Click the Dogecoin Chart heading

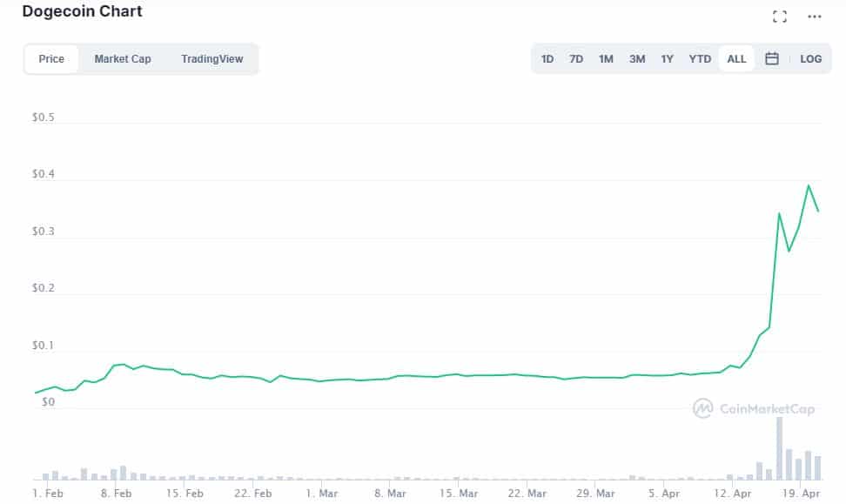(x=82, y=11)
